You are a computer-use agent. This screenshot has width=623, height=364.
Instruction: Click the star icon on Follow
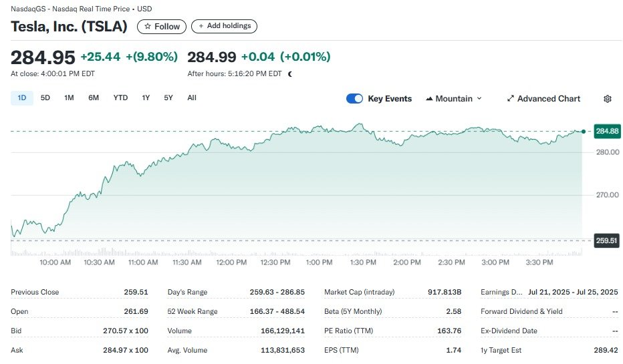pyautogui.click(x=148, y=27)
